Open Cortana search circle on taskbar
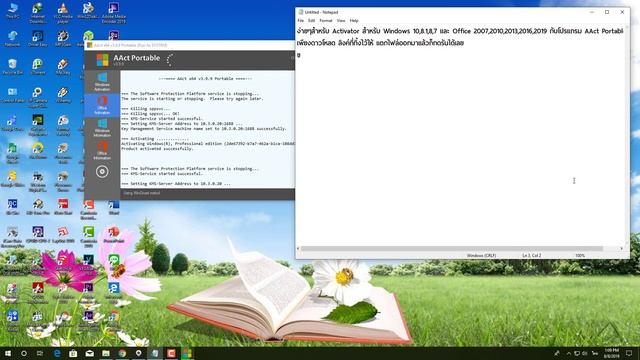 [x=24, y=353]
